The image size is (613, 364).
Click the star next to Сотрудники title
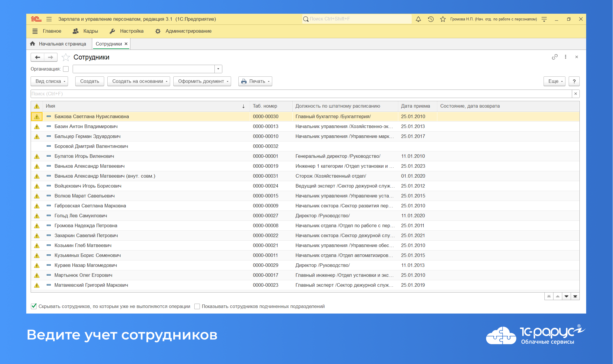click(67, 57)
